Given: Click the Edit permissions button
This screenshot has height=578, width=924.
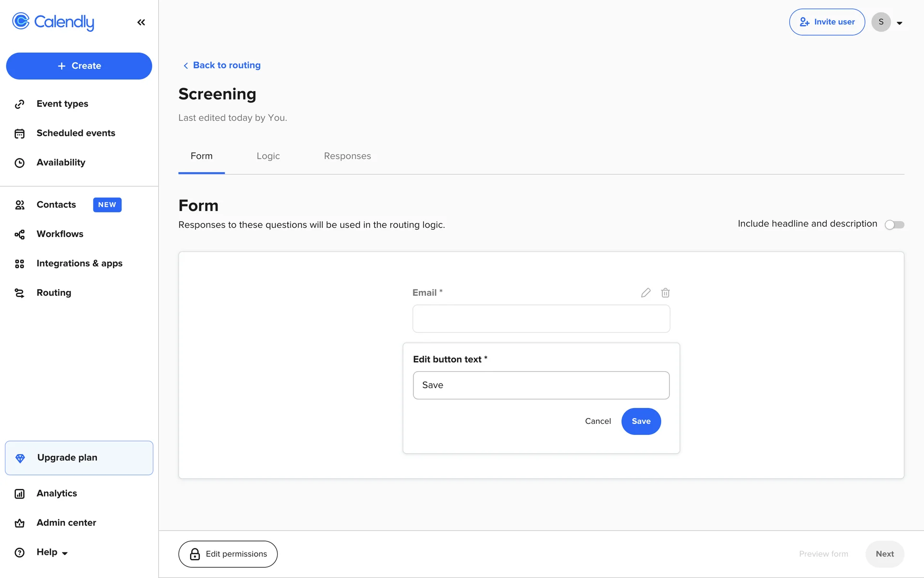Looking at the screenshot, I should [228, 554].
